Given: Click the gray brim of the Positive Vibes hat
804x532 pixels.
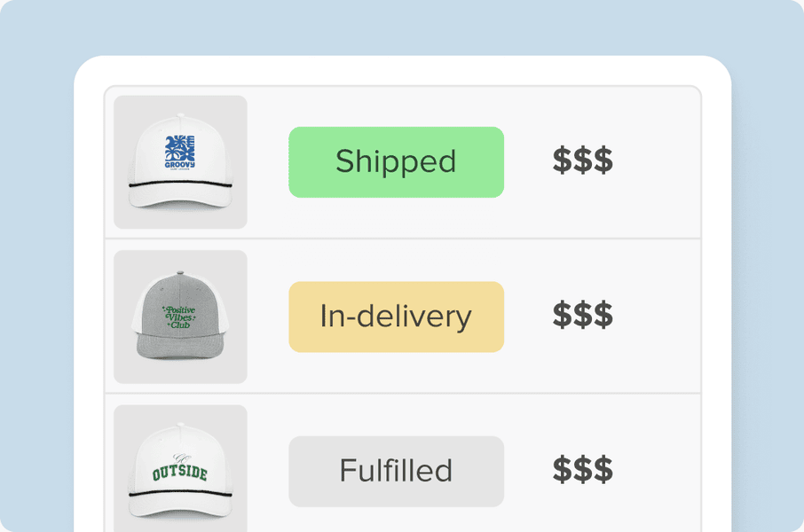Looking at the screenshot, I should coord(180,346).
